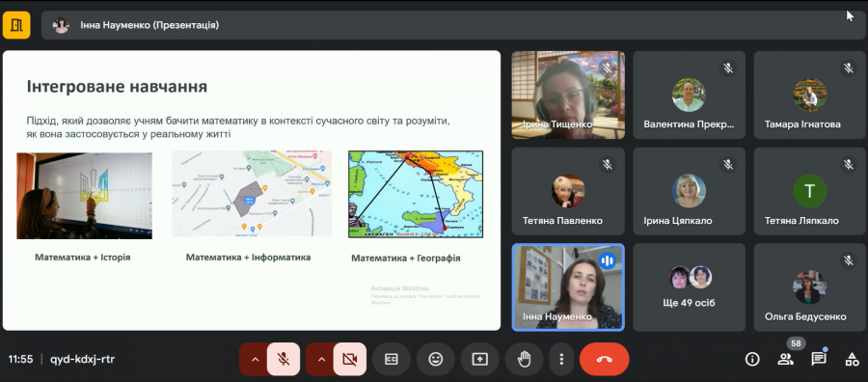
Task: Select Ірина Тищенко video tile
Action: point(568,95)
